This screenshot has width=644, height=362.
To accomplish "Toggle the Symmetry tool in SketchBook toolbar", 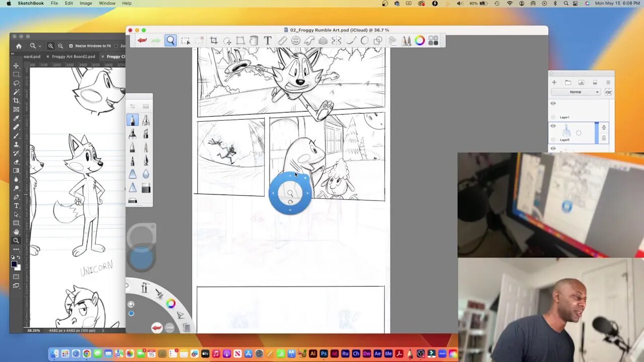I will pos(337,41).
